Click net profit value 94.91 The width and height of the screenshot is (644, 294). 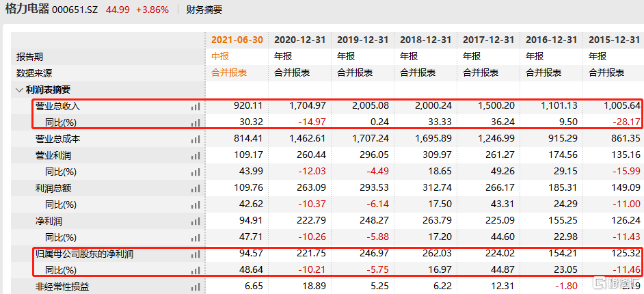[x=252, y=221]
